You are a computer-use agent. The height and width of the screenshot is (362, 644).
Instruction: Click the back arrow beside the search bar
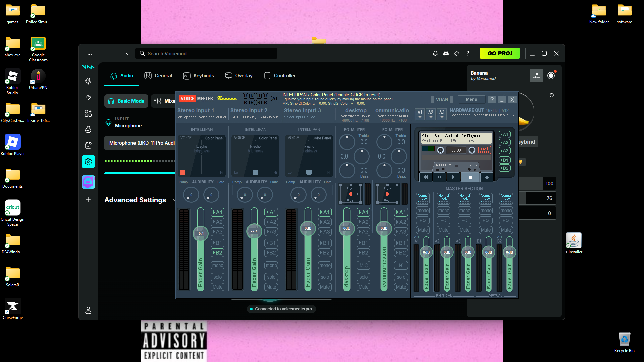(127, 53)
